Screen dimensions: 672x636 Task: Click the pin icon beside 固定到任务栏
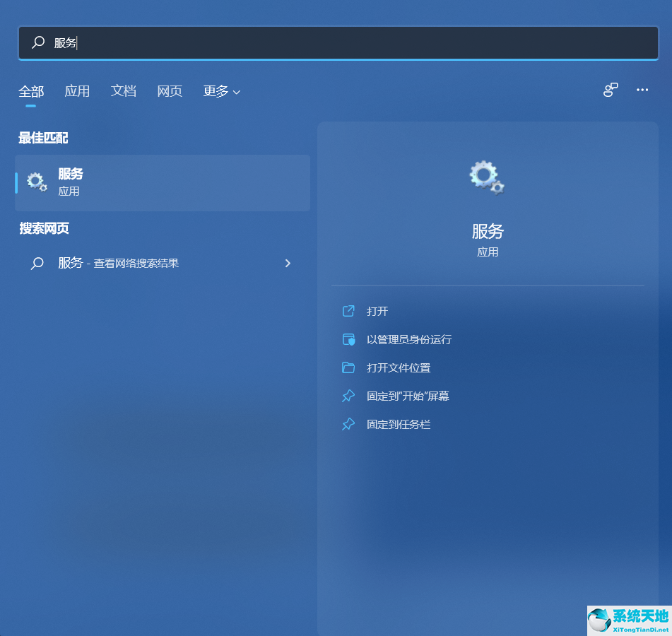(348, 424)
